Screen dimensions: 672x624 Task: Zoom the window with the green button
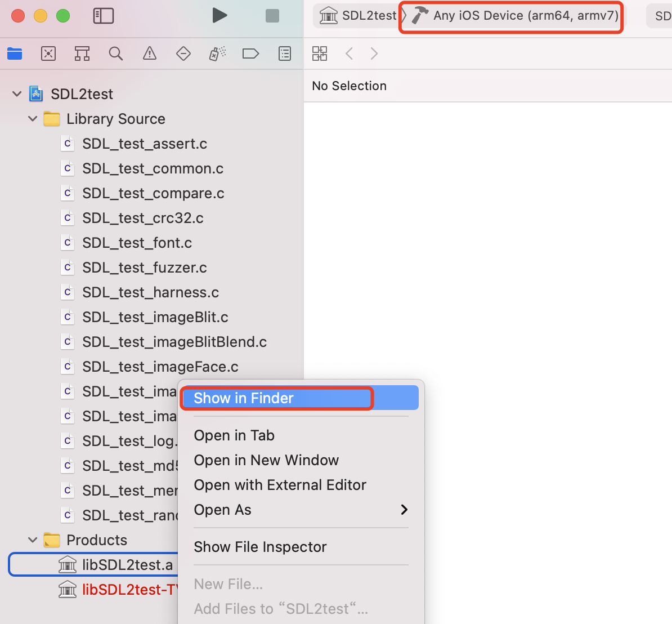pyautogui.click(x=63, y=16)
